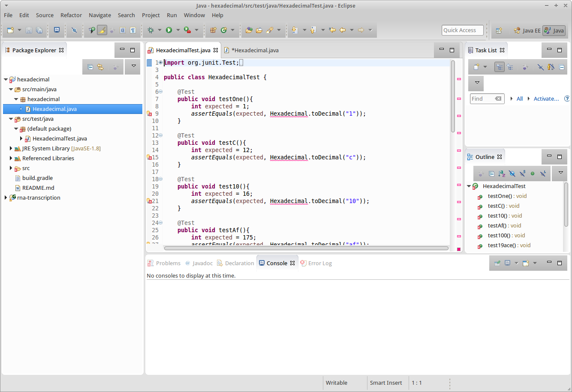Image resolution: width=572 pixels, height=392 pixels.
Task: Switch to the Java EE perspective
Action: point(527,30)
